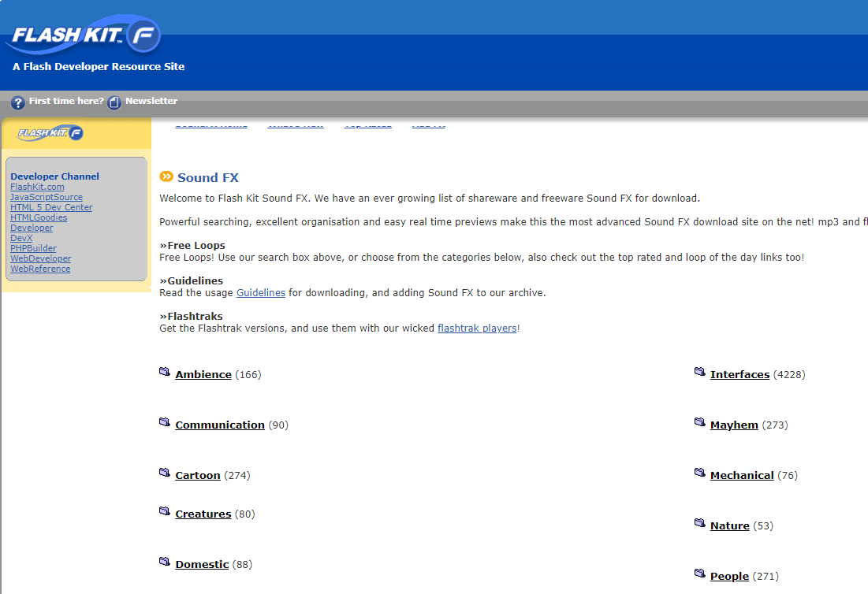Viewport: 868px width, 594px height.
Task: Browse the Nature sound category
Action: [x=729, y=525]
